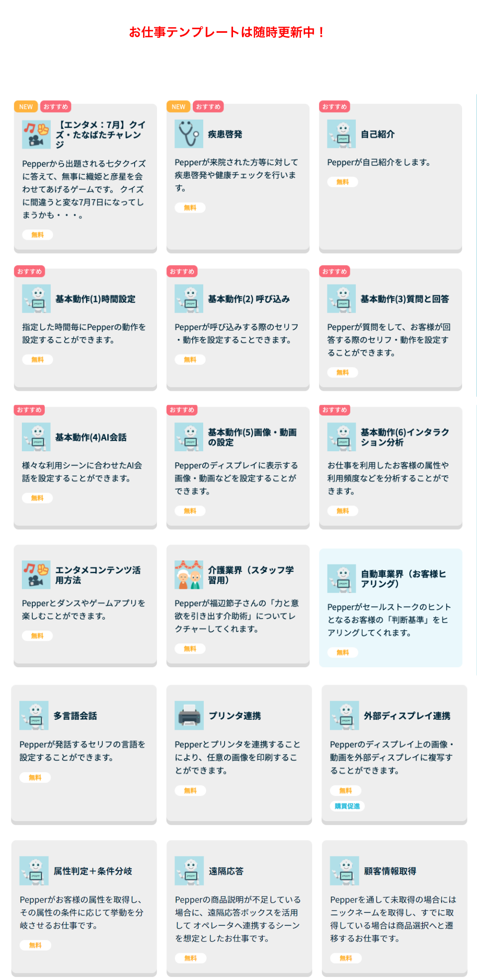Click the おすすめ badge on the 自己紹介 card
Viewport: 477px width, 980px height.
[334, 106]
